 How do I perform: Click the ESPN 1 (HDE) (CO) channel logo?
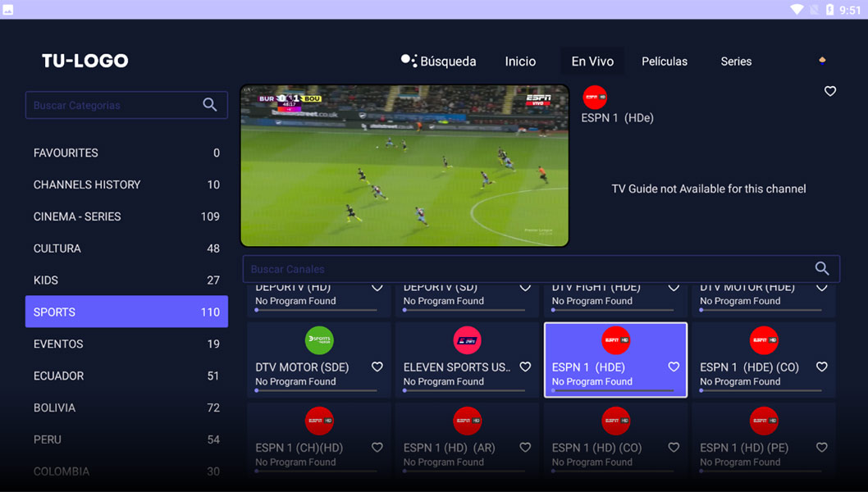[x=763, y=339]
